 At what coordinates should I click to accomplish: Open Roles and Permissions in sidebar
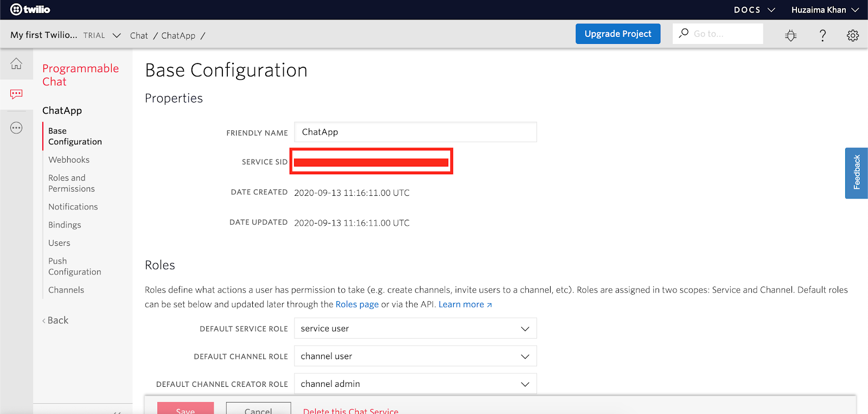pyautogui.click(x=72, y=183)
